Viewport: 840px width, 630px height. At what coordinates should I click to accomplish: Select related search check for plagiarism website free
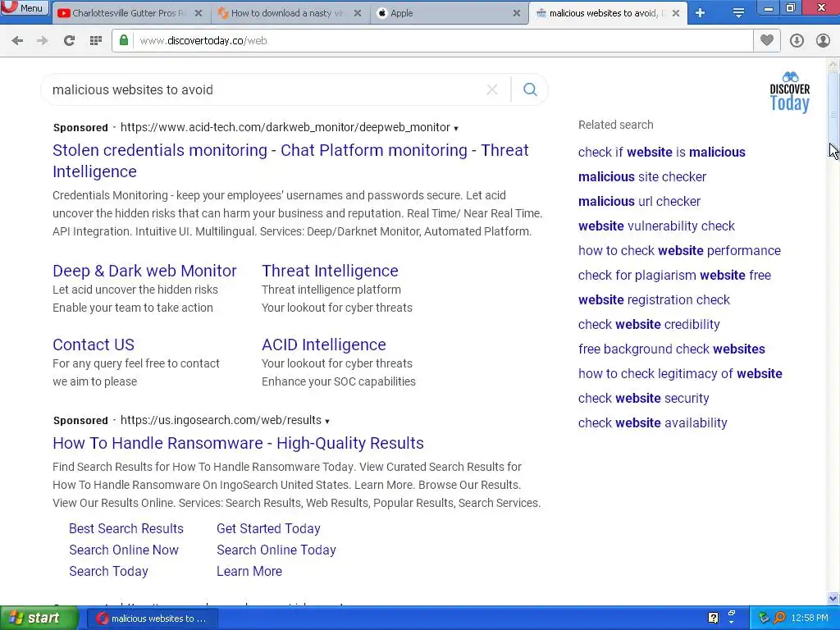(674, 276)
